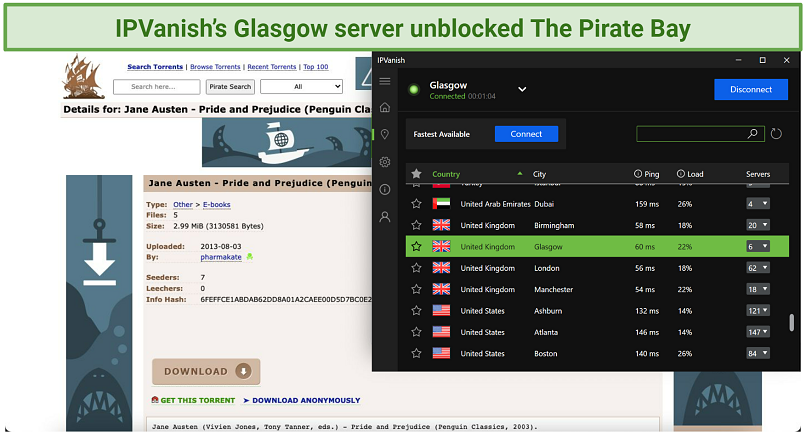Image resolution: width=806 pixels, height=438 pixels.
Task: Favorite the Ashburn server
Action: pyautogui.click(x=416, y=311)
